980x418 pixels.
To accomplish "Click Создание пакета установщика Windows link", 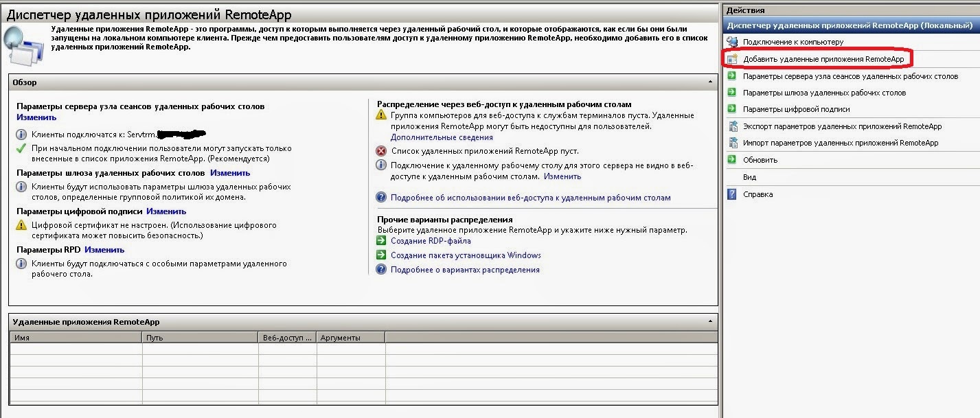I will pos(466,255).
